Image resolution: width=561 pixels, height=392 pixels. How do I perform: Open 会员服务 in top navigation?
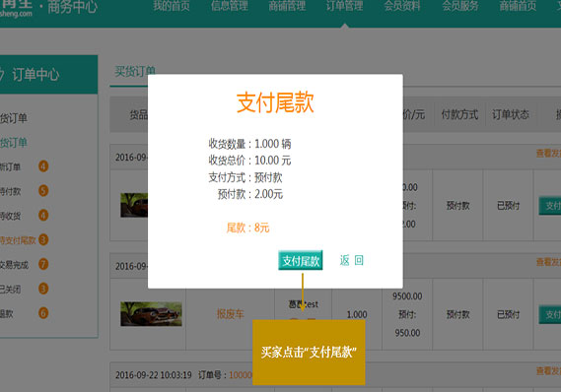pyautogui.click(x=460, y=6)
